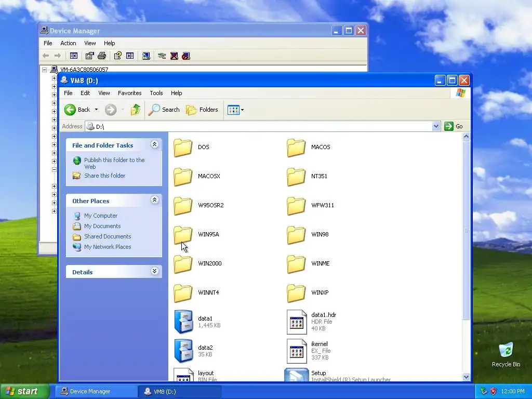Open the Help menu in Device Manager

click(x=109, y=43)
